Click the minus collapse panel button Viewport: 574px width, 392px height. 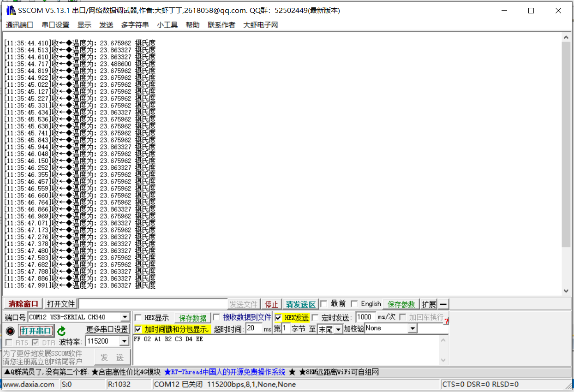tap(443, 304)
